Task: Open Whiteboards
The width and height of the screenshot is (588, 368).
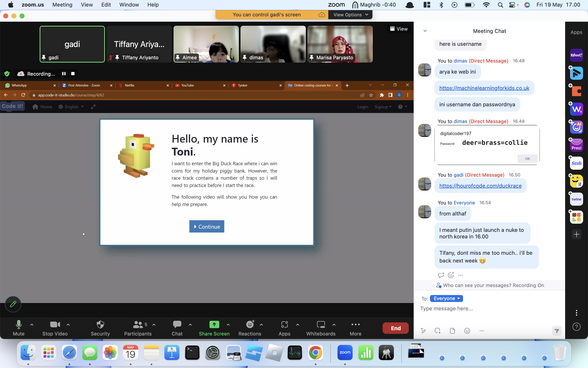Action: [x=321, y=328]
